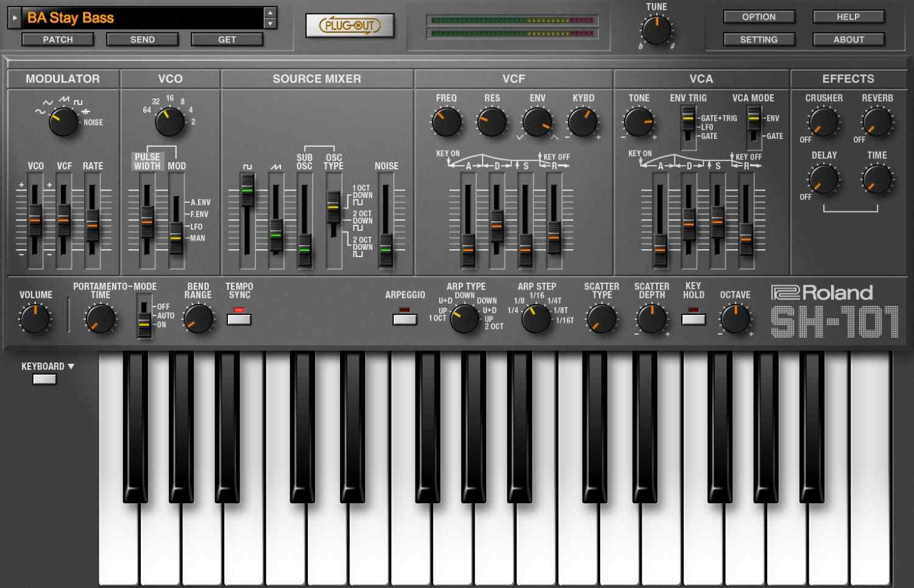
Task: Turn the TUNE knob
Action: tap(657, 29)
